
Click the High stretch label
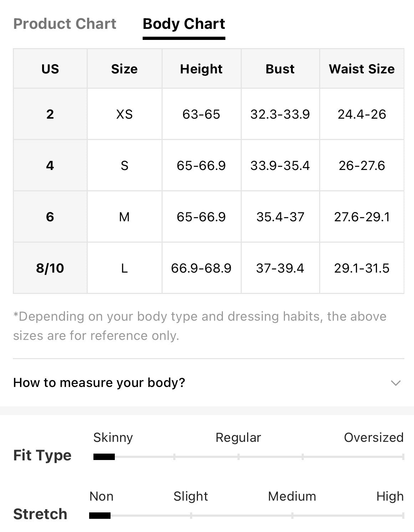(390, 496)
